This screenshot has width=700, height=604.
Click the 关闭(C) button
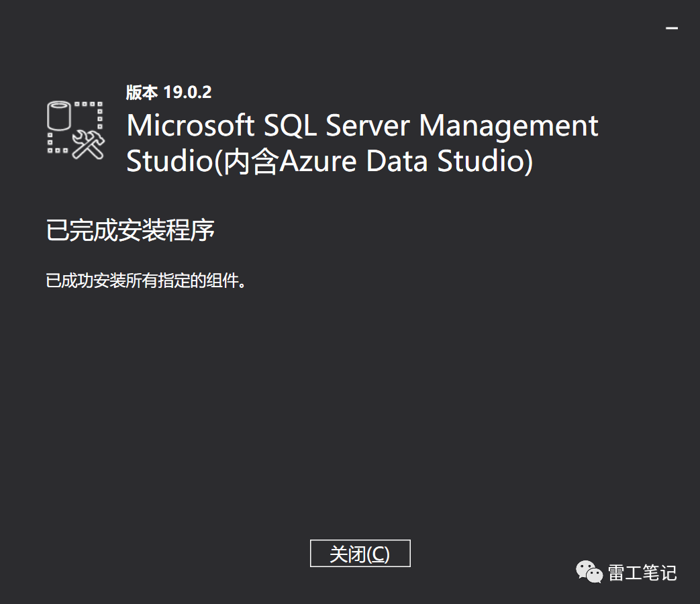pos(360,554)
